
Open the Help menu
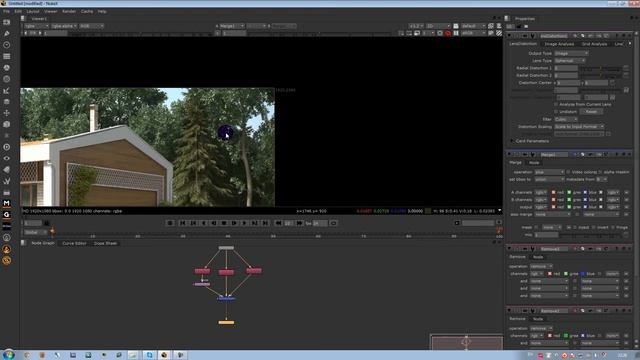pyautogui.click(x=102, y=11)
